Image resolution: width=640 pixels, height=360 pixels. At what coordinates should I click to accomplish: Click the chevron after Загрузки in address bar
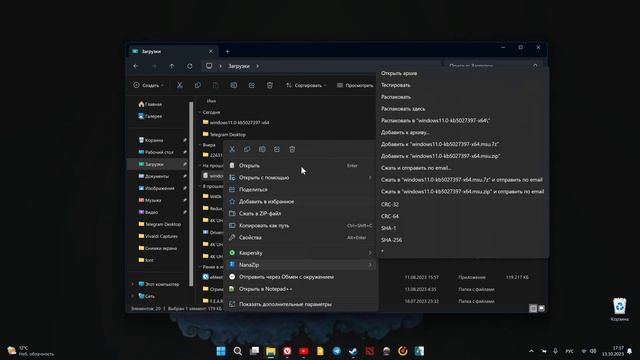[x=258, y=66]
